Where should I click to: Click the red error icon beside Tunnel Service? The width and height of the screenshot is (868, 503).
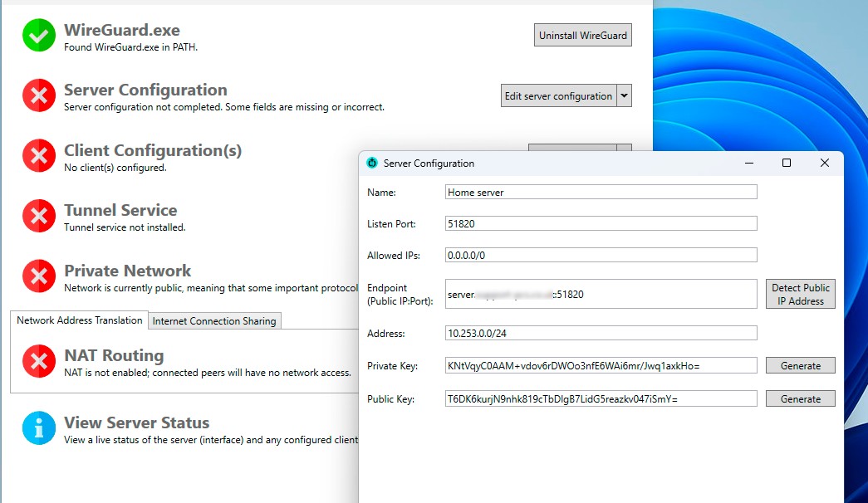coord(39,216)
